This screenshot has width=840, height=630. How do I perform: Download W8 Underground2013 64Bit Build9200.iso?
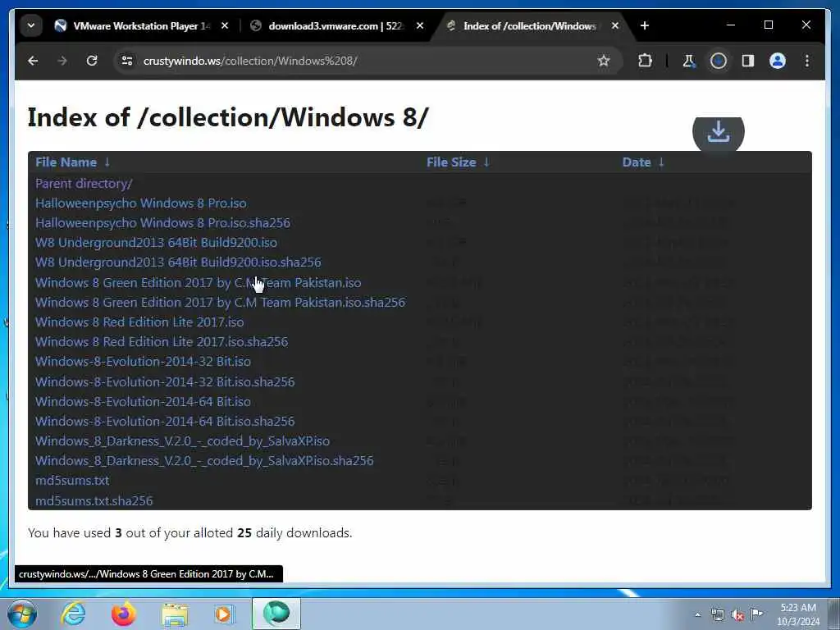157,243
